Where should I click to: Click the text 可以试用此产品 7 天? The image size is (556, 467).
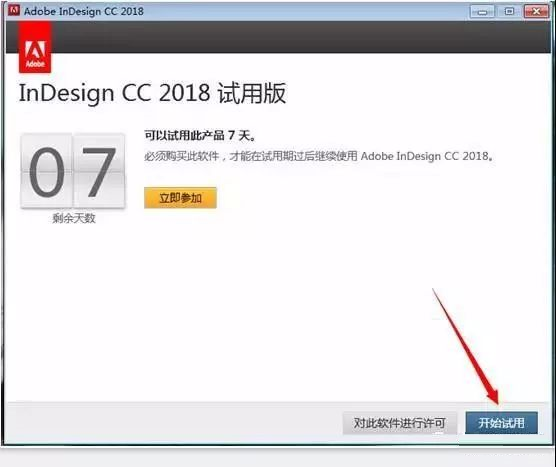tap(200, 135)
